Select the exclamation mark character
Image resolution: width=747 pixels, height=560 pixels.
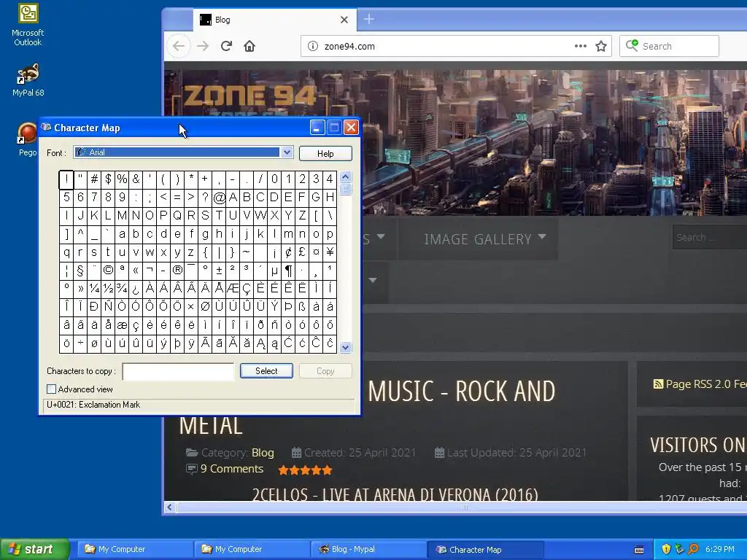point(66,179)
